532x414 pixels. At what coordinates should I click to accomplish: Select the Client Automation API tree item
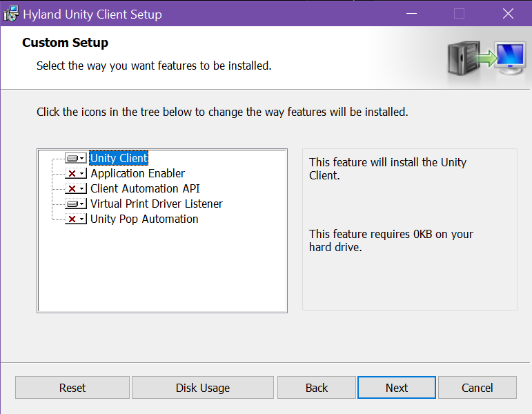click(x=145, y=188)
